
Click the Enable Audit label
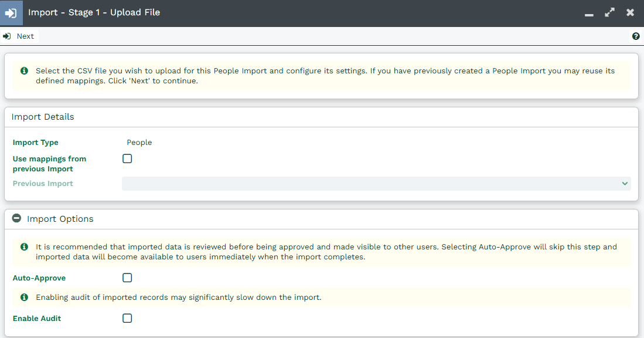click(x=37, y=319)
